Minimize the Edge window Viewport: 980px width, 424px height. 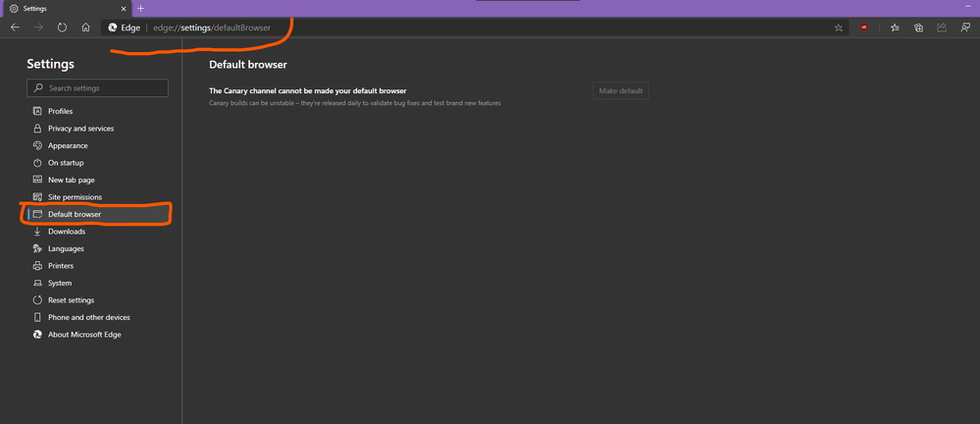pos(967,8)
